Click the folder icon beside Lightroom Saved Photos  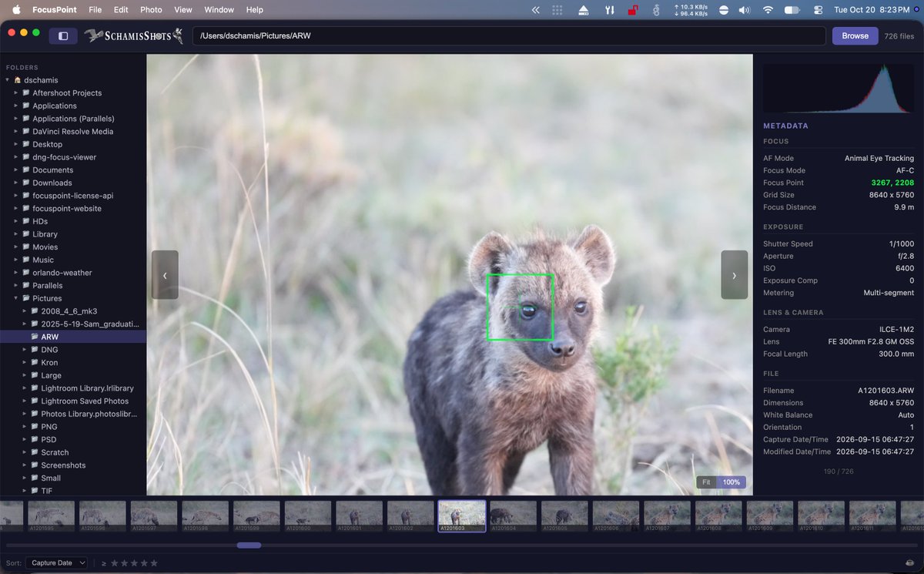[x=34, y=401]
